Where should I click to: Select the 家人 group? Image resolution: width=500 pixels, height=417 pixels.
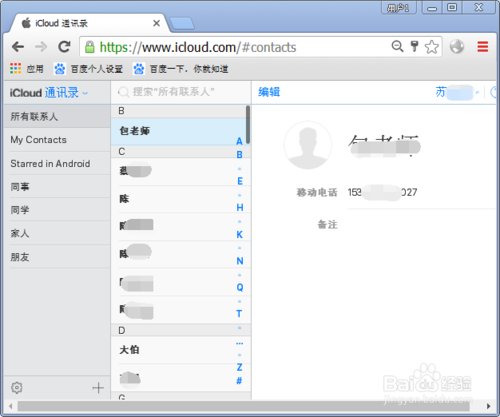[57, 233]
